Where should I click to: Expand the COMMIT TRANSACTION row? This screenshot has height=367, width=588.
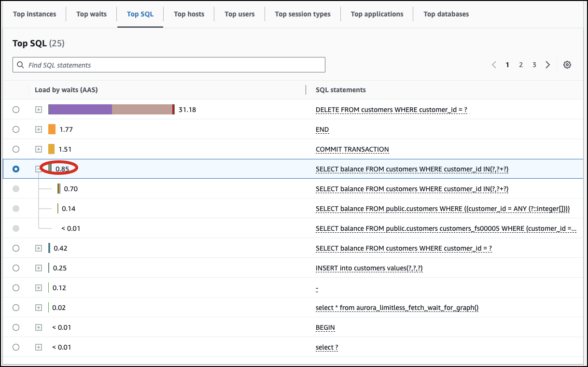point(38,149)
